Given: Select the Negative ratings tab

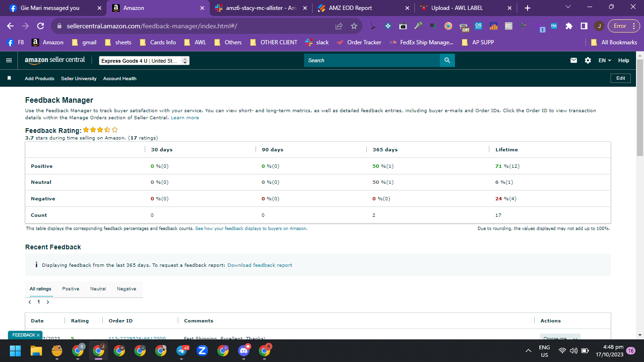Looking at the screenshot, I should (x=126, y=289).
